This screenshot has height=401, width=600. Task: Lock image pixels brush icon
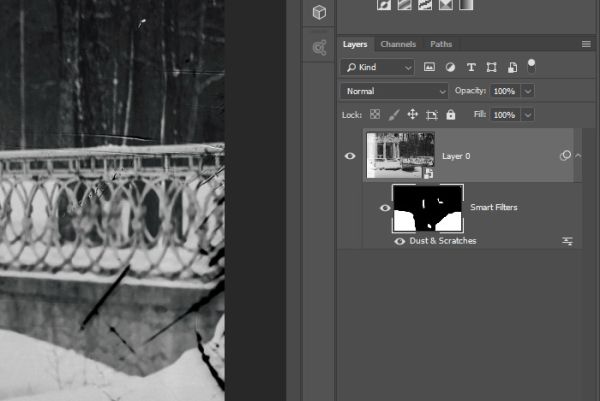pyautogui.click(x=394, y=114)
